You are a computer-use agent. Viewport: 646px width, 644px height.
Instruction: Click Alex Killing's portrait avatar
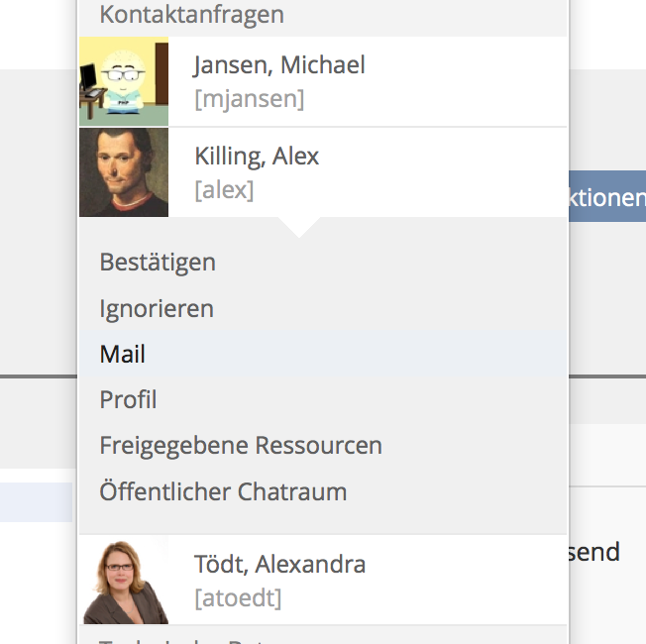[x=124, y=172]
